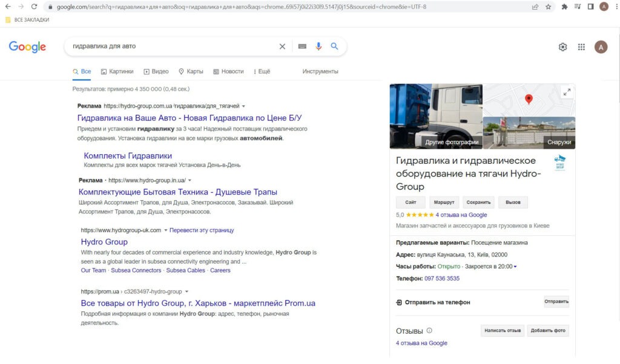Open the Инструменты search tools

click(320, 71)
